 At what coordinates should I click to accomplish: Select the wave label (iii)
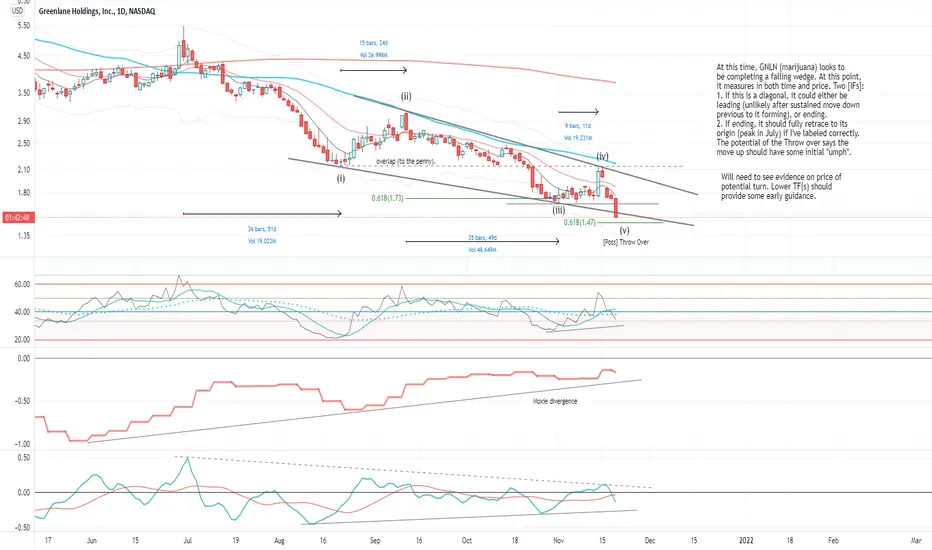pos(559,210)
